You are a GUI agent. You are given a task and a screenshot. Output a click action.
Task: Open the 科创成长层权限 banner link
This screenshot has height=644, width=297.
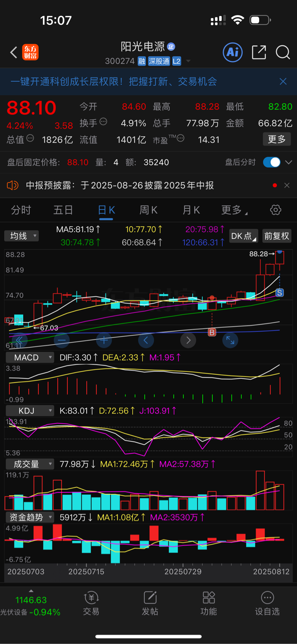pyautogui.click(x=113, y=81)
